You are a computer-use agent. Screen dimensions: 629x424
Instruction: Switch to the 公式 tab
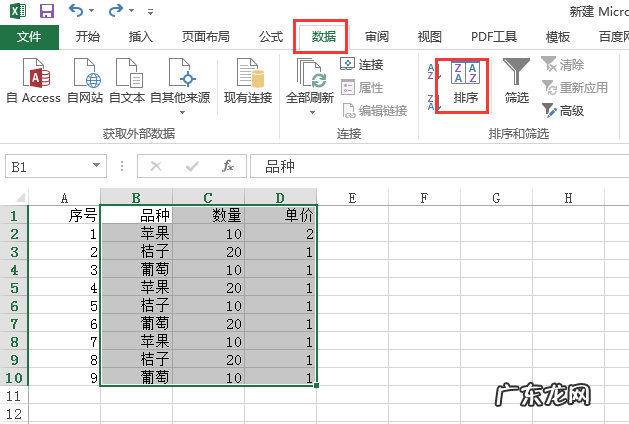271,37
